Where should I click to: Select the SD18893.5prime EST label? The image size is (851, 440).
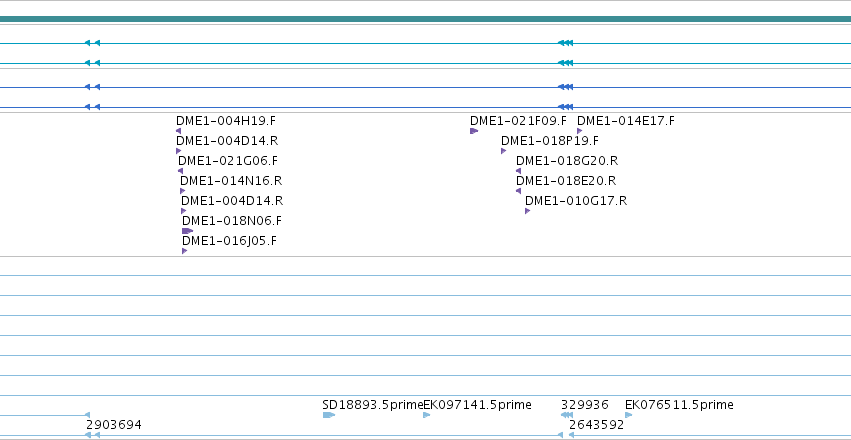pos(372,405)
